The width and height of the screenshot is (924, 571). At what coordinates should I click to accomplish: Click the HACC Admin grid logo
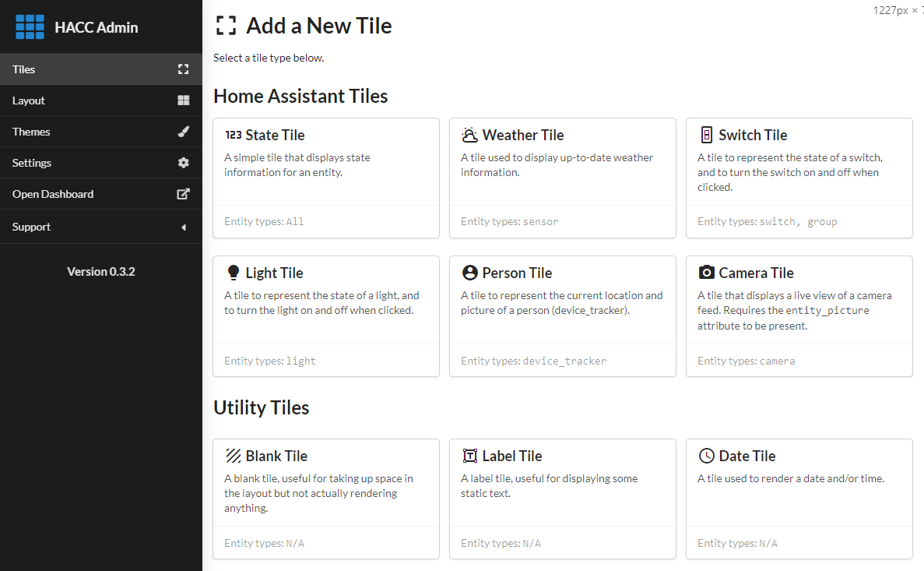(x=30, y=27)
